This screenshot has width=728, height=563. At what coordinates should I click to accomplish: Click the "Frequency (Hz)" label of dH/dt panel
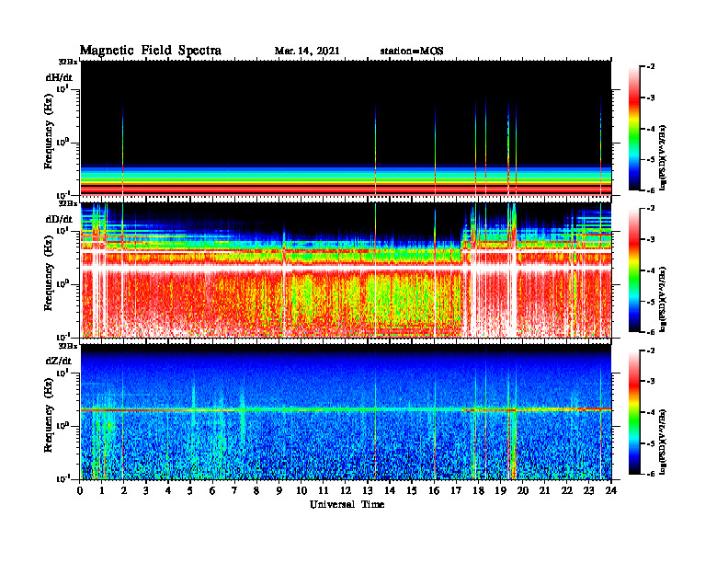point(49,132)
